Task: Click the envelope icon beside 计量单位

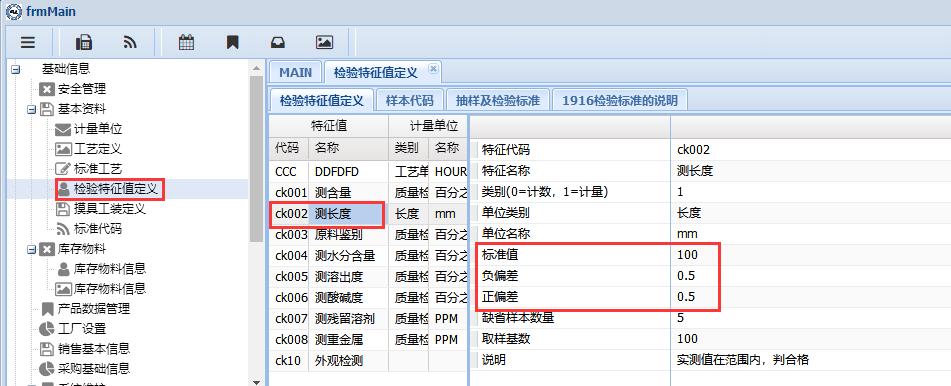Action: [63, 129]
